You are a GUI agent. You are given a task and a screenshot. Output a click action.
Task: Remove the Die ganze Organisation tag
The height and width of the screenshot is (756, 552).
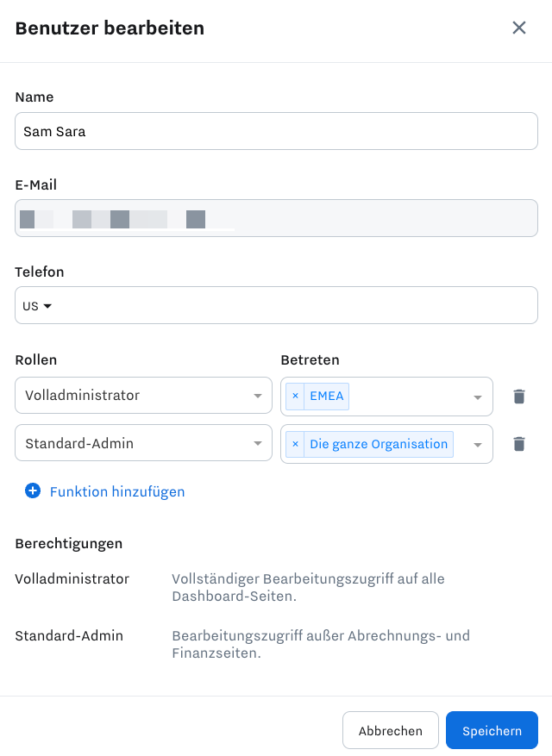(295, 444)
